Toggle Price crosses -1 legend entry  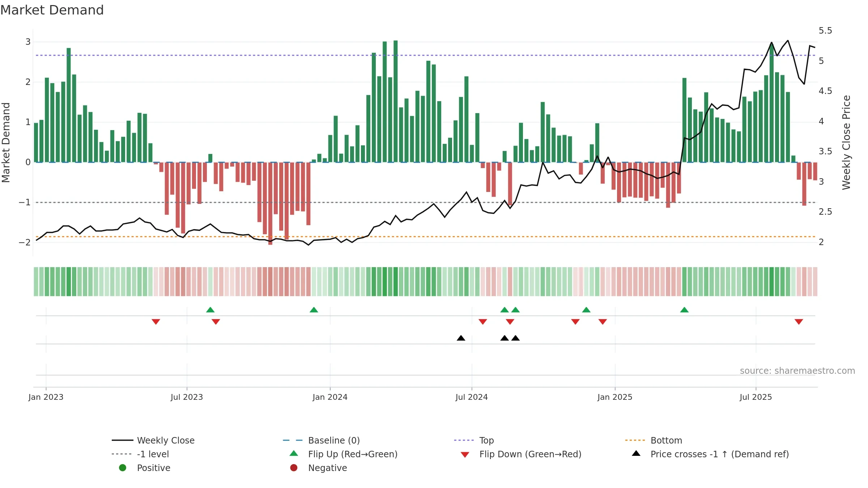[710, 454]
